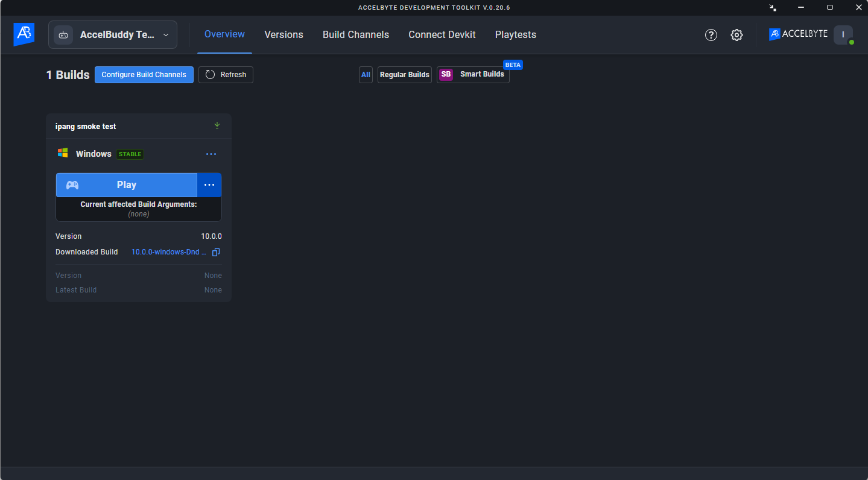Refresh the builds list
Viewport: 868px width, 480px height.
(x=226, y=75)
